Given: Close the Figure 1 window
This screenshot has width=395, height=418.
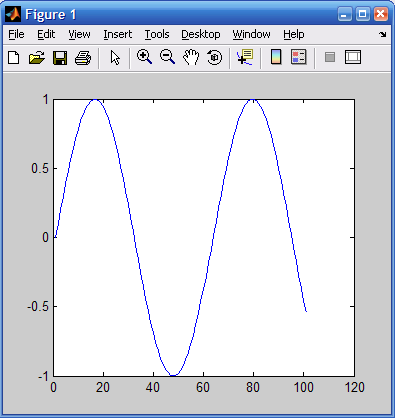Looking at the screenshot, I should [x=381, y=14].
